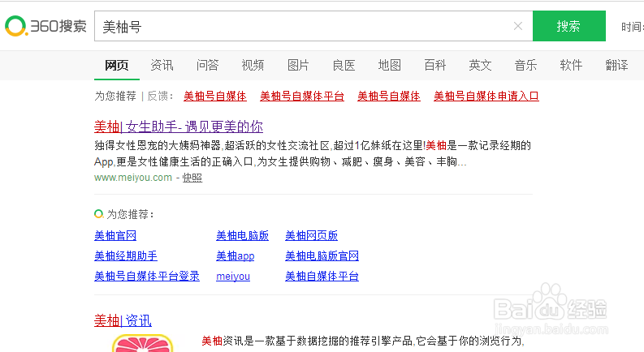Open the 美柚号自媒体平台 suggestion
Screen dimensions: 644x352
[302, 96]
